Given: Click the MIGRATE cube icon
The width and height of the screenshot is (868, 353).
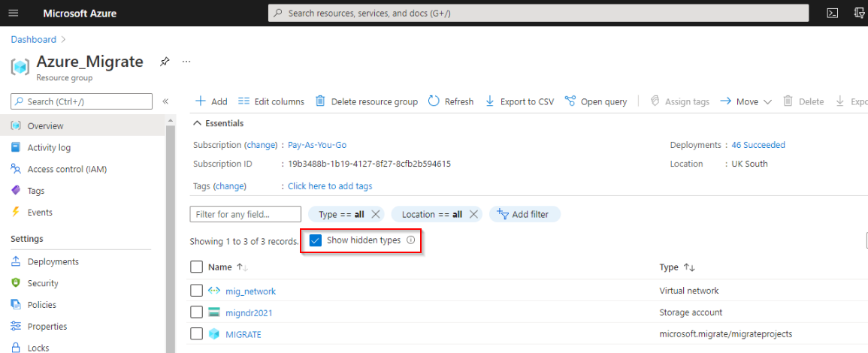Looking at the screenshot, I should coord(214,333).
